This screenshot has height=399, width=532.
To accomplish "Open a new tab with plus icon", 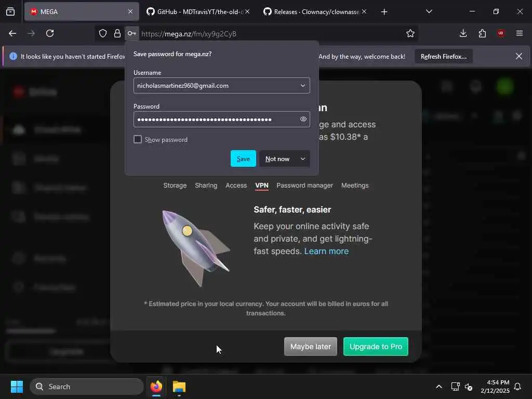I will click(384, 12).
